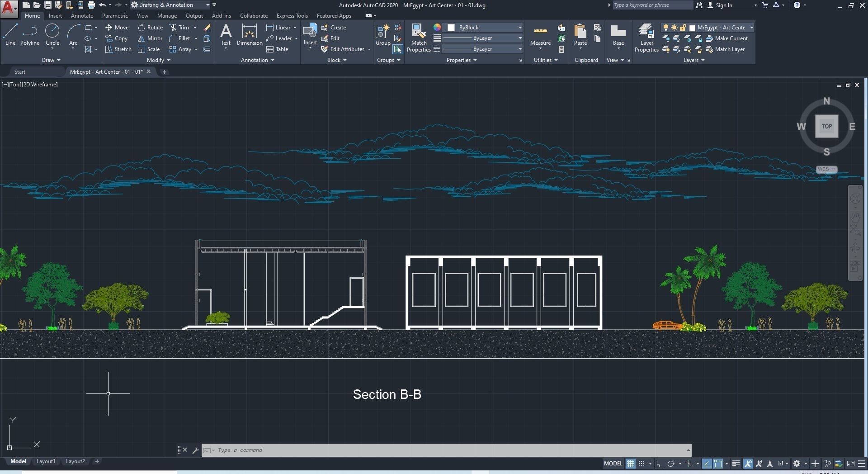
Task: Click the Create block tool
Action: tap(334, 28)
